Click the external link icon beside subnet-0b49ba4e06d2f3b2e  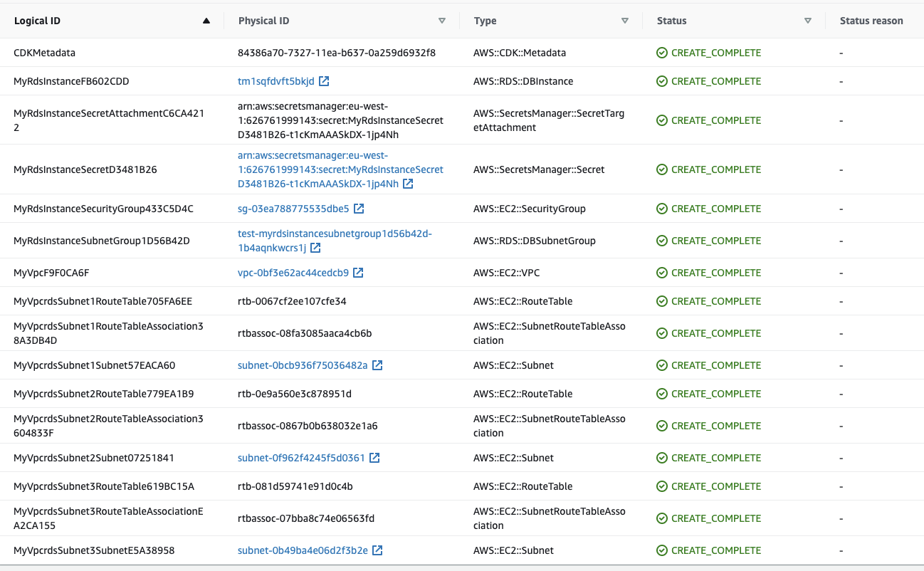[x=378, y=550]
